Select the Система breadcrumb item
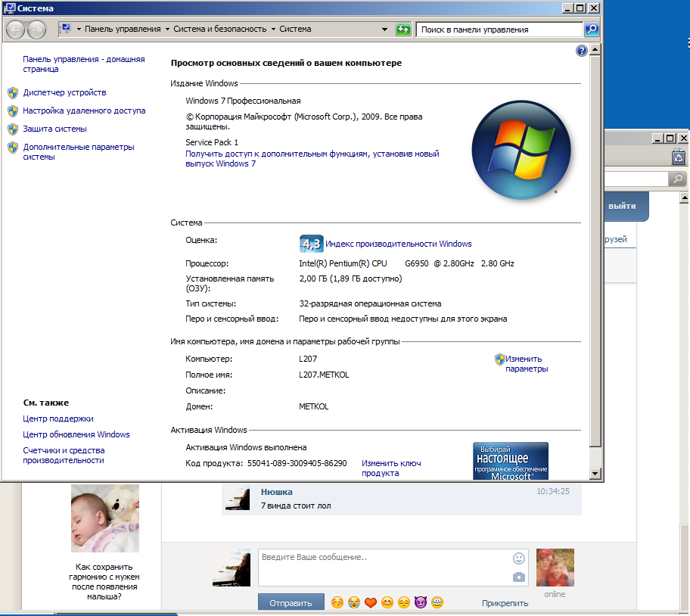The image size is (690, 616). 295,29
